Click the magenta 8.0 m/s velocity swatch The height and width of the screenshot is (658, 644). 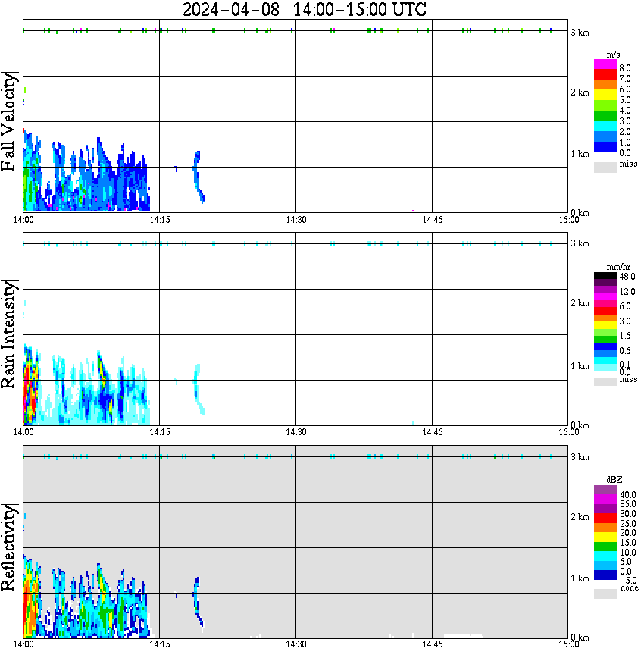coord(605,64)
